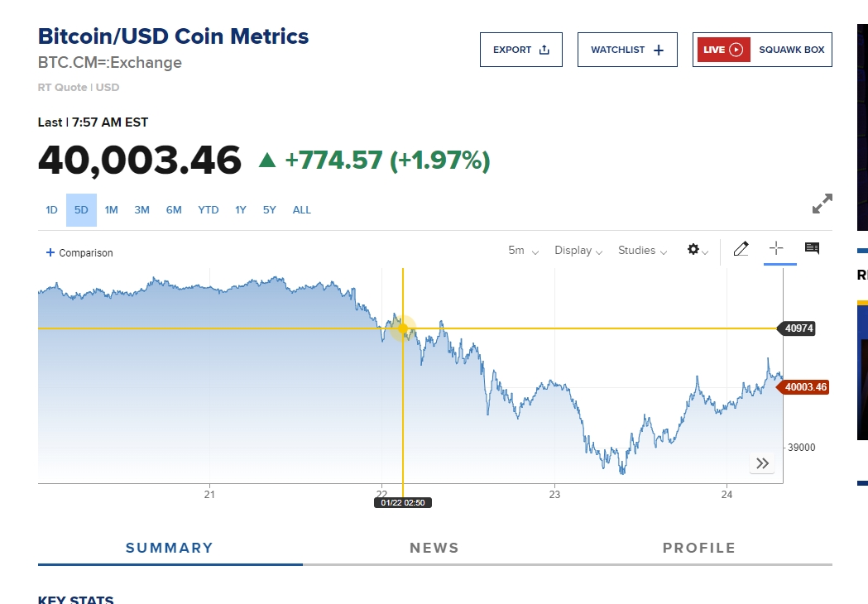This screenshot has height=604, width=868.
Task: Click the yellow crosshair point on chart
Action: coord(403,328)
